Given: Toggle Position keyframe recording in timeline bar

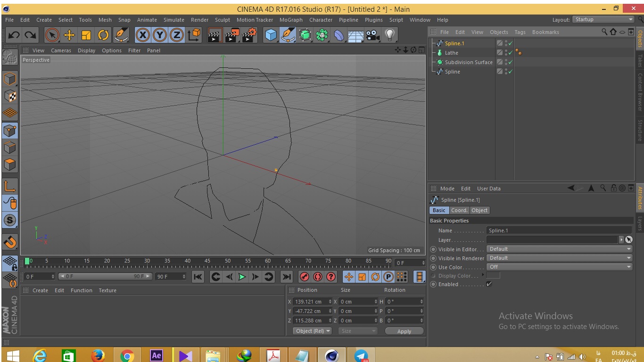Looking at the screenshot, I should (x=349, y=277).
